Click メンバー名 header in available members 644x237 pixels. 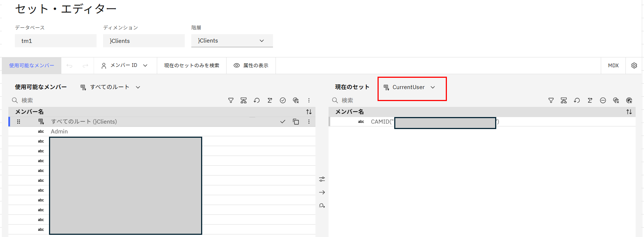point(29,112)
